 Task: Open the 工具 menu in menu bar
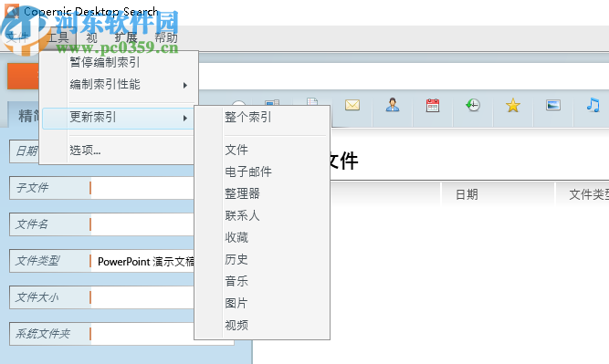click(x=58, y=37)
